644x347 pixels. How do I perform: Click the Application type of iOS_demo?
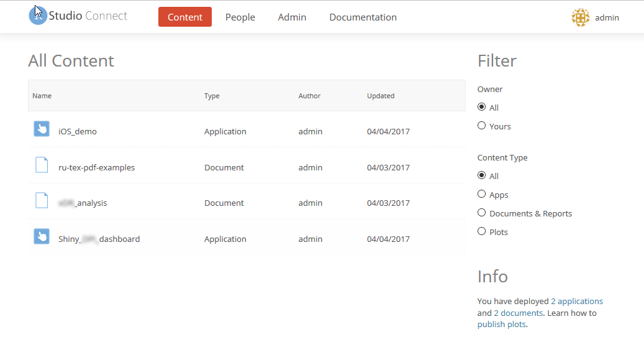225,132
